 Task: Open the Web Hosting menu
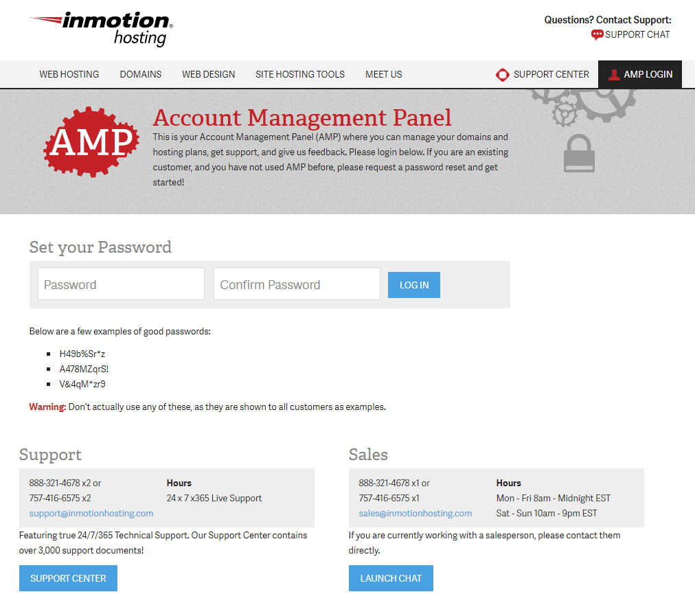(x=69, y=74)
